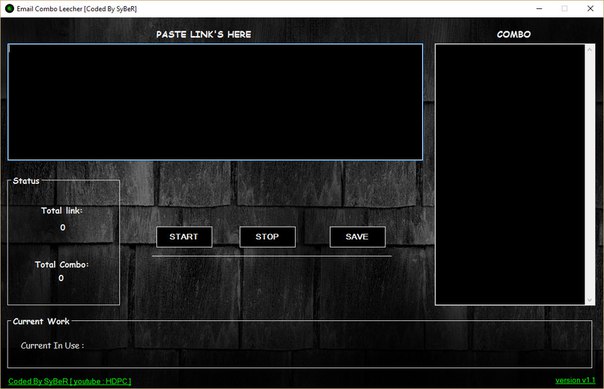
Task: Start leeching with the START button
Action: click(x=184, y=237)
